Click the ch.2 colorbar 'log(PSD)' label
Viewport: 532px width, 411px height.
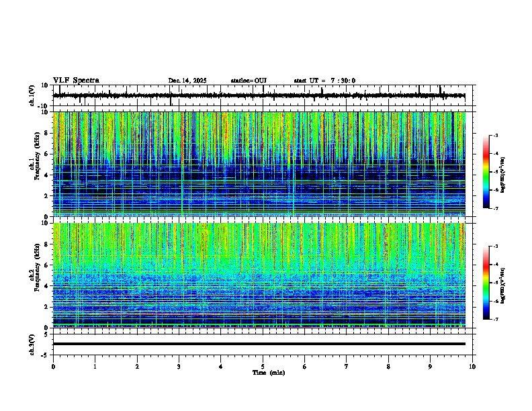coord(503,285)
